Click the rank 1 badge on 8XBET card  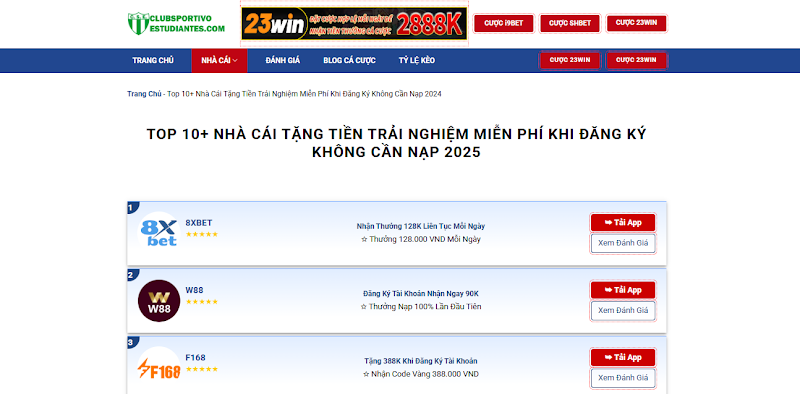click(x=132, y=207)
